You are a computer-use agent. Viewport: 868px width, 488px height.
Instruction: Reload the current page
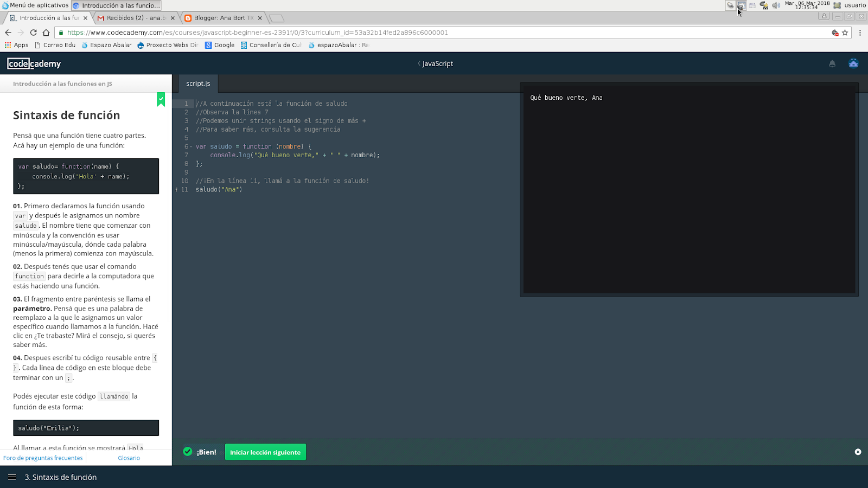pyautogui.click(x=34, y=32)
